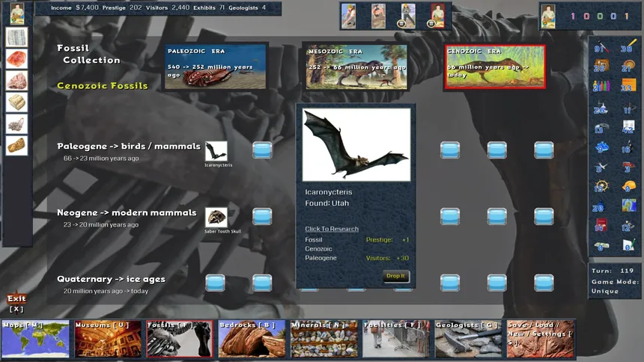Click the cash money icon showing 0
The width and height of the screenshot is (644, 362).
coord(601,245)
